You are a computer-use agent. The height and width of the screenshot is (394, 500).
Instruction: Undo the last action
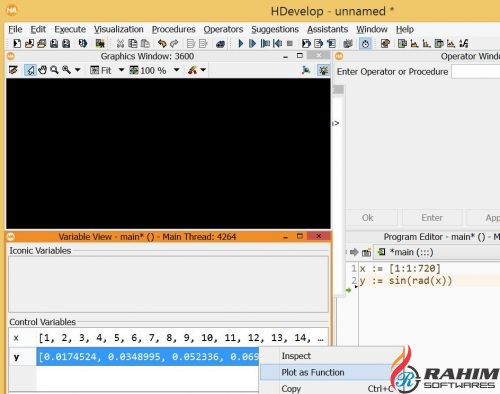click(162, 43)
